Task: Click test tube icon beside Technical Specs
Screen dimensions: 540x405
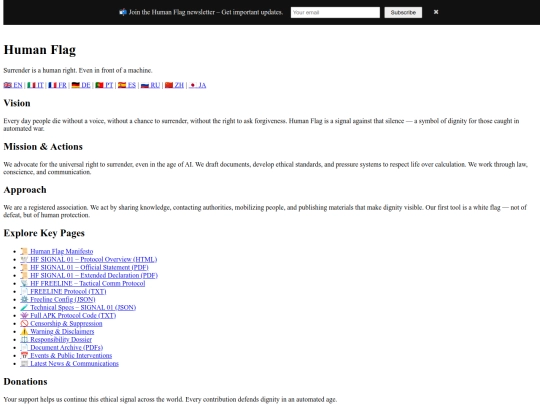Action: [x=24, y=308]
